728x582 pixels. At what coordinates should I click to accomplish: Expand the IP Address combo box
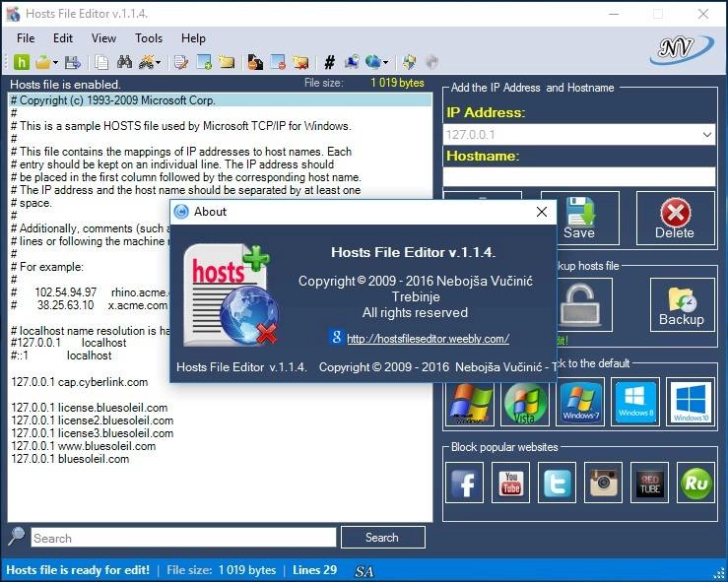click(707, 135)
